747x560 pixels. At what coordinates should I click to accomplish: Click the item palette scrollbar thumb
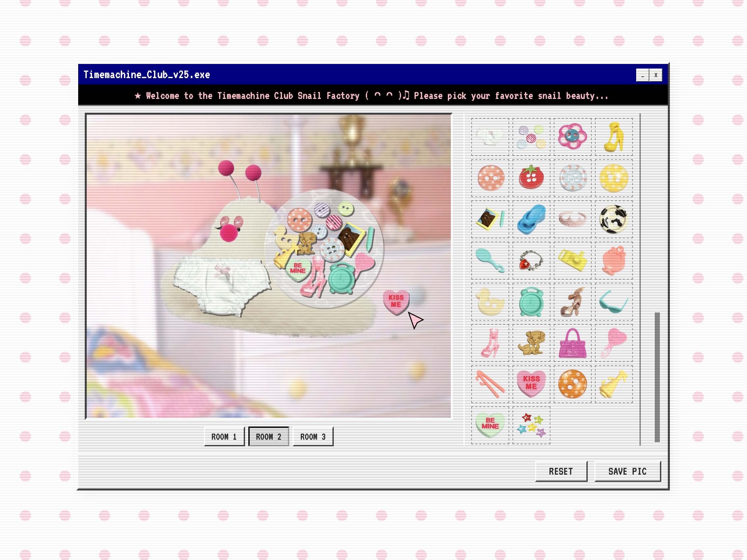pyautogui.click(x=657, y=377)
